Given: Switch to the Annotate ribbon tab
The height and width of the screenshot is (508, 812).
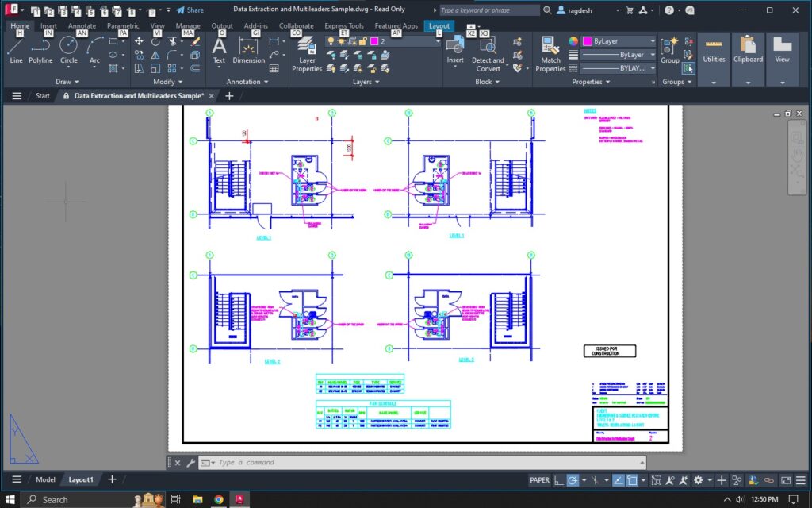Looking at the screenshot, I should (x=82, y=26).
